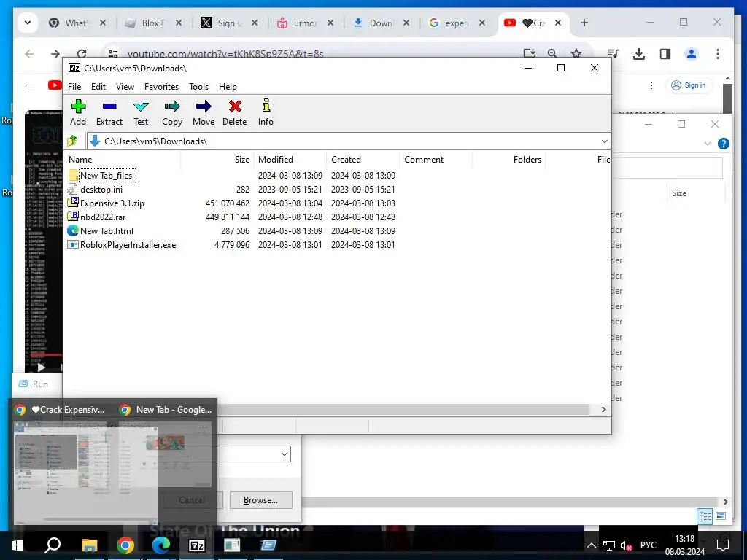Screen dimensions: 747x560
Task: Open the File menu in 7-Zip
Action: coord(74,87)
